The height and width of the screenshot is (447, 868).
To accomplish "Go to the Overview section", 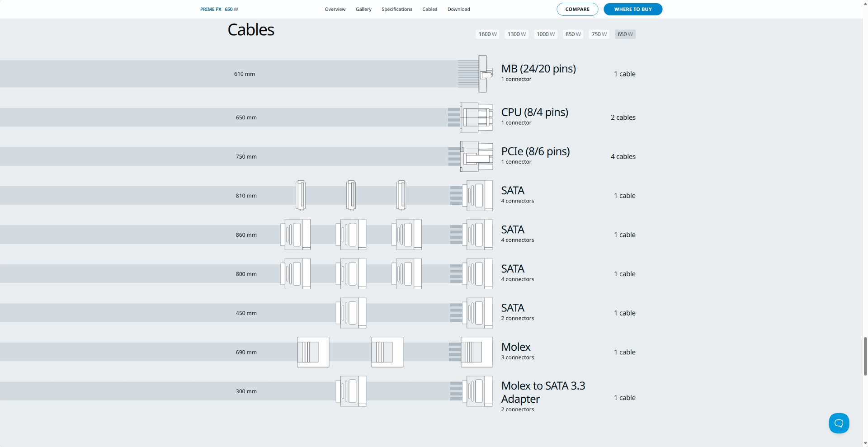I will pyautogui.click(x=335, y=9).
